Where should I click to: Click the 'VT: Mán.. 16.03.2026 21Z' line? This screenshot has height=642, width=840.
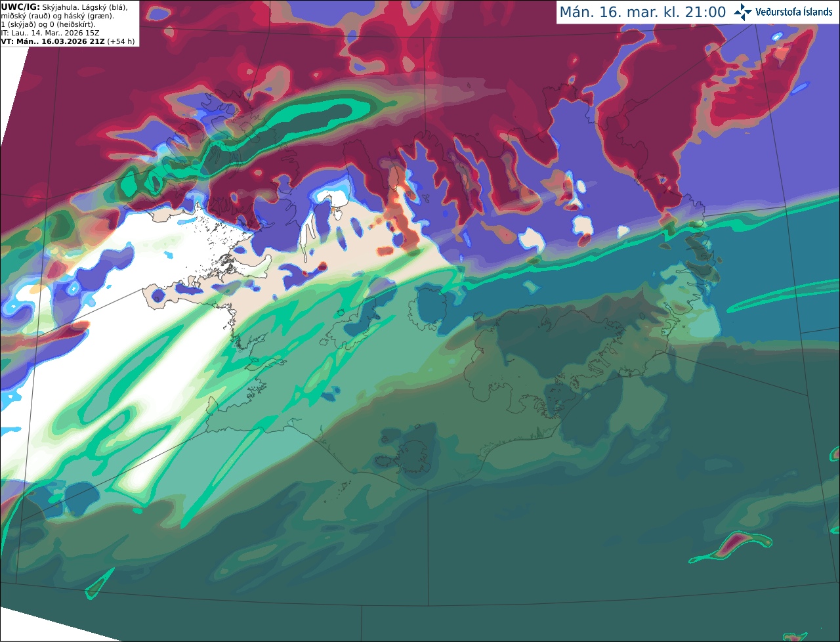coord(68,41)
